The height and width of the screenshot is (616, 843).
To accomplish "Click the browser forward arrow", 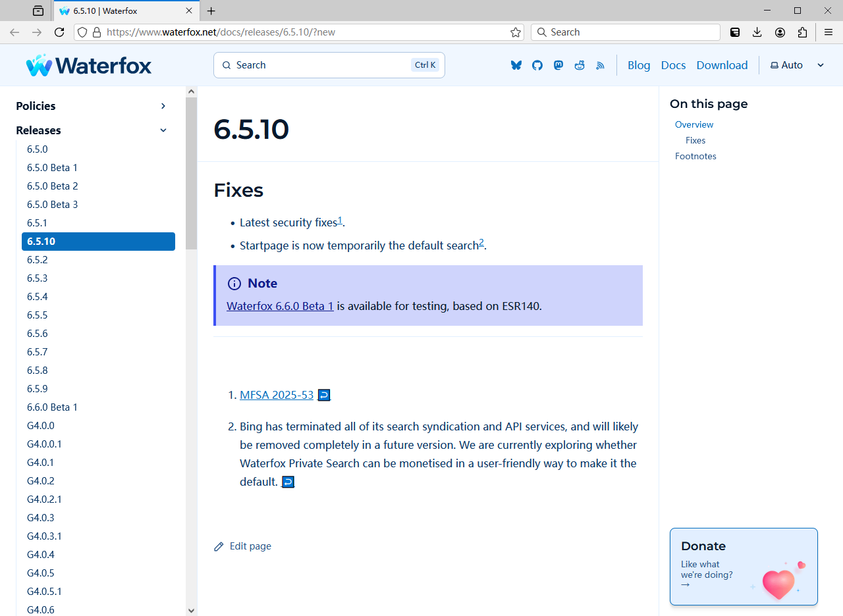I will (37, 32).
